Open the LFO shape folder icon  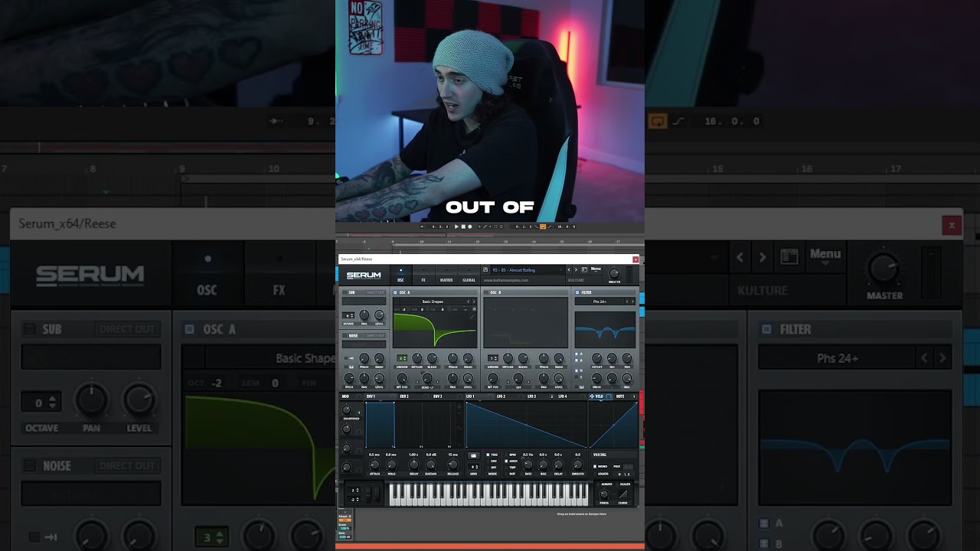(x=473, y=455)
